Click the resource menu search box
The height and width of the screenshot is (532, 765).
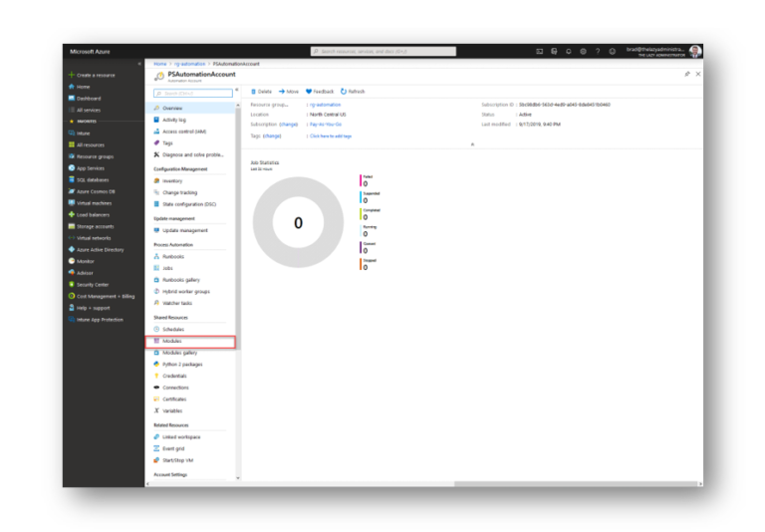click(193, 94)
